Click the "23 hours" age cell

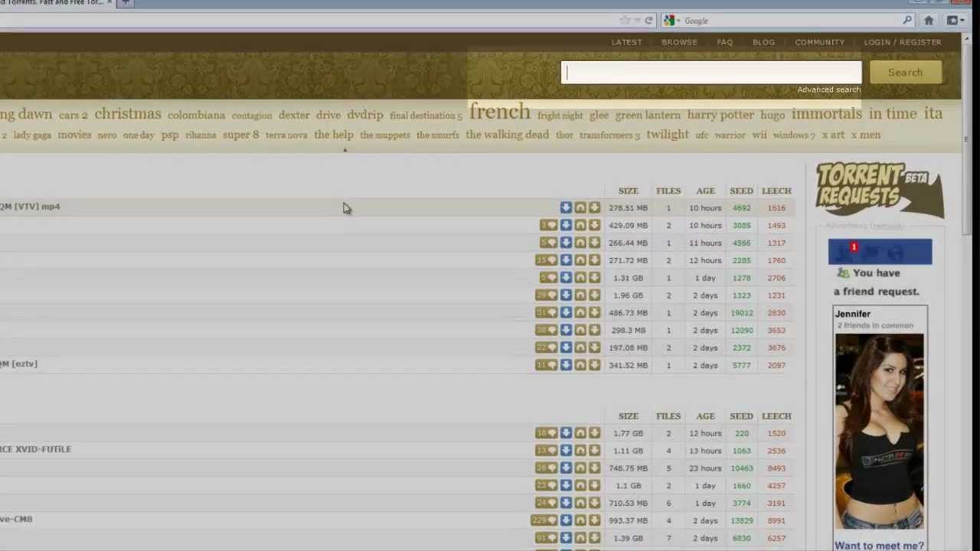[705, 468]
